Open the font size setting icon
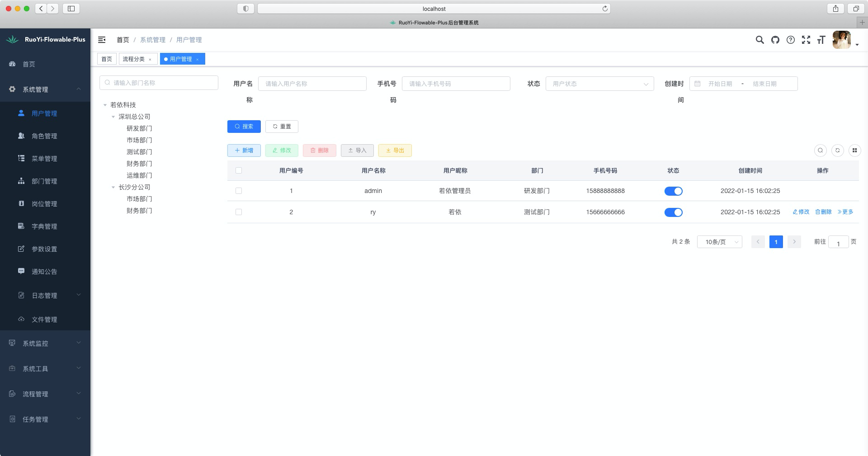The width and height of the screenshot is (868, 456). coord(821,40)
